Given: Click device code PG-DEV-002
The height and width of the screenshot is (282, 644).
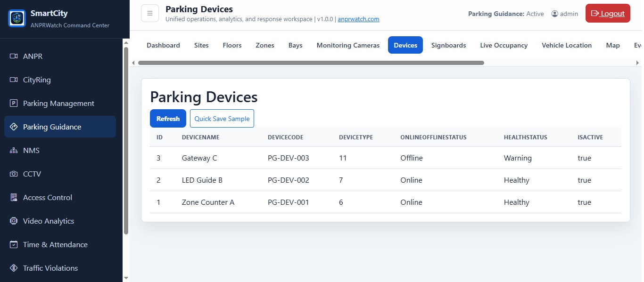Looking at the screenshot, I should (x=289, y=180).
